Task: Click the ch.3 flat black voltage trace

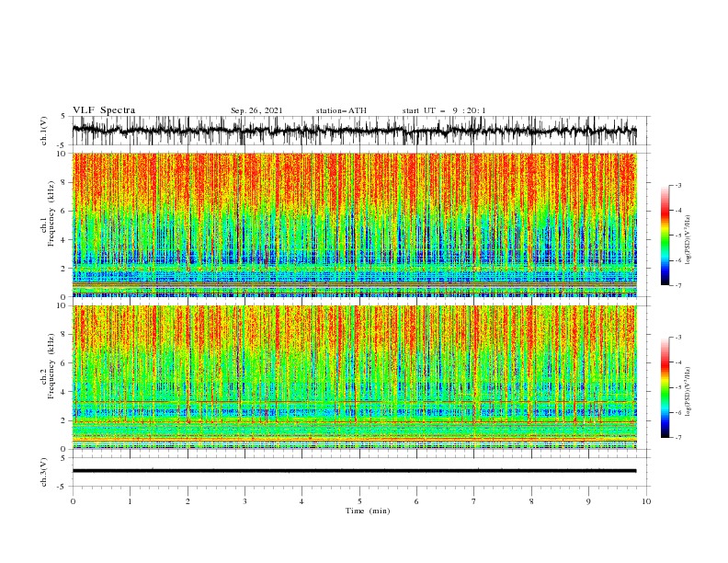Action: pos(354,471)
